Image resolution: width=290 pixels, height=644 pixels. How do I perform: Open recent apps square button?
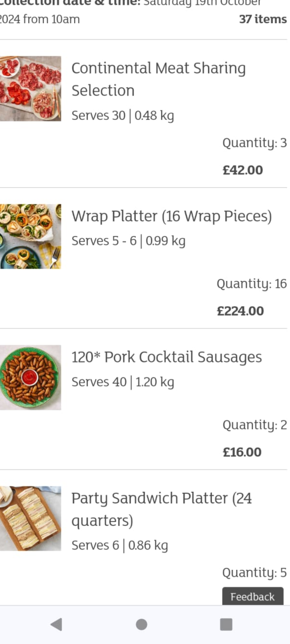coord(226,624)
